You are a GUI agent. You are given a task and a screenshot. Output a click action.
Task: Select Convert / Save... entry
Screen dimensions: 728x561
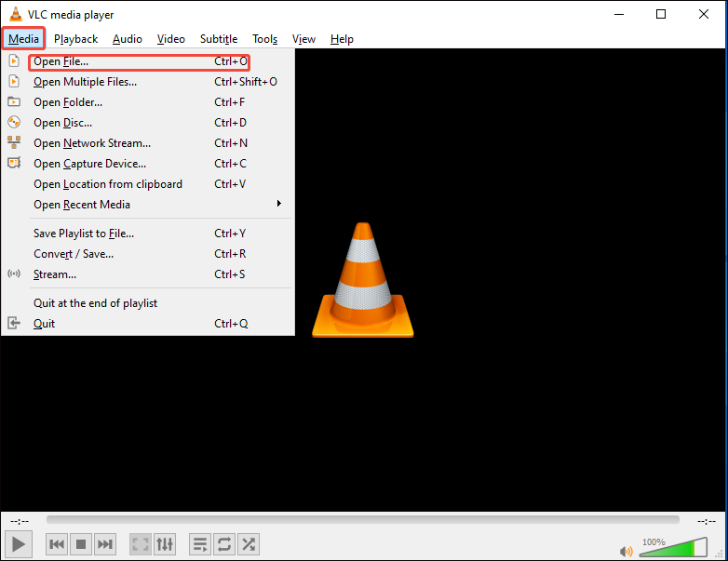(x=148, y=254)
